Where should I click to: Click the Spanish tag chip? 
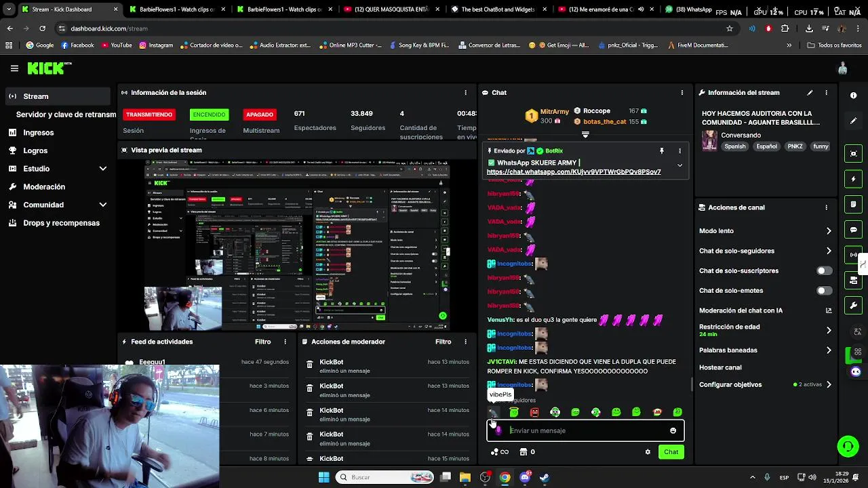tap(734, 146)
